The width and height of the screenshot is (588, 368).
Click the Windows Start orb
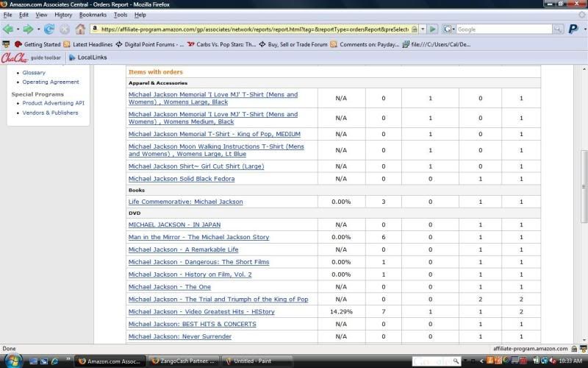pos(13,361)
